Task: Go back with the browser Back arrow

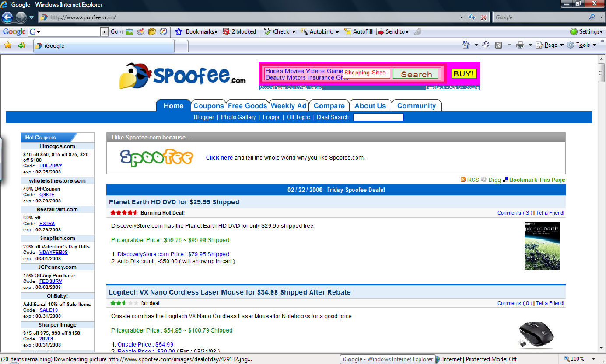Action: tap(7, 17)
